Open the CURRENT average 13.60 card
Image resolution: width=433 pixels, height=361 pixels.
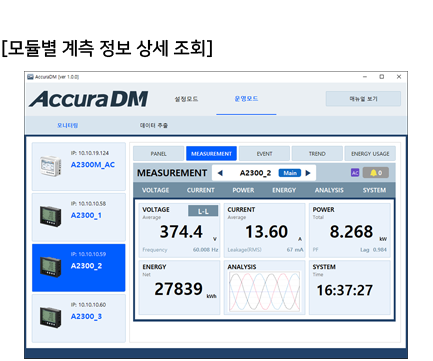coord(265,230)
